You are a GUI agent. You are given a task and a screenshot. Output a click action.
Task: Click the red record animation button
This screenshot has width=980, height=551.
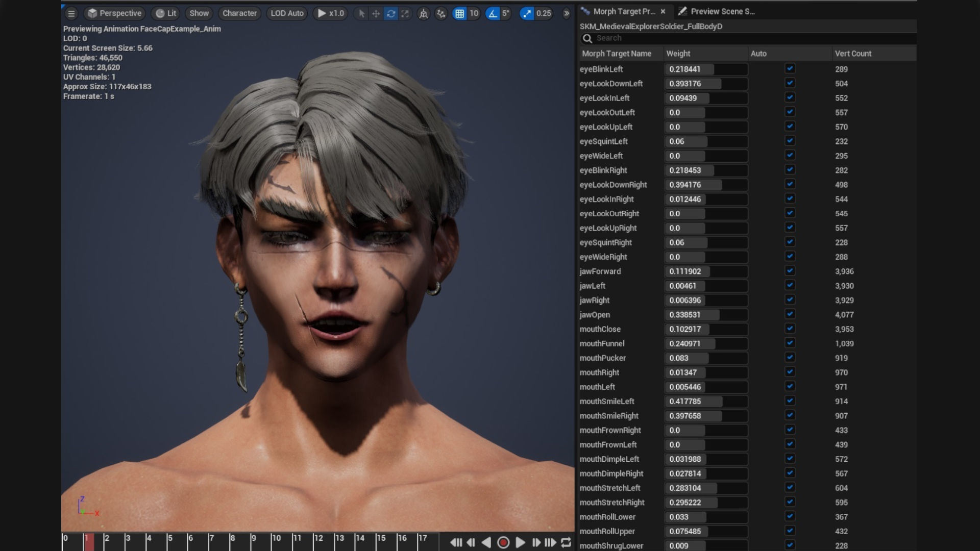click(x=503, y=542)
